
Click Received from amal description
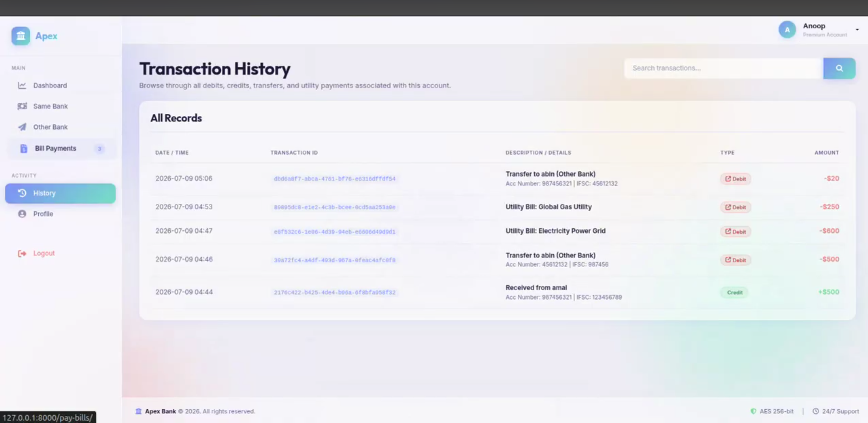tap(536, 288)
